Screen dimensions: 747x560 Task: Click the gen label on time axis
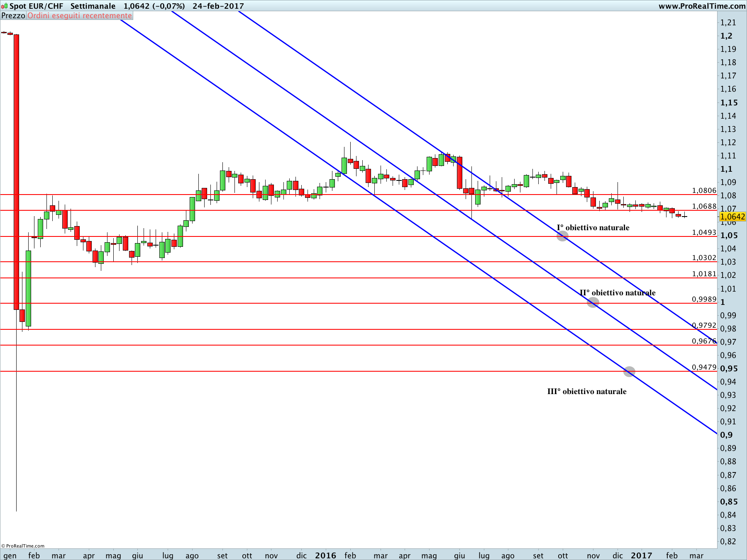(x=10, y=556)
